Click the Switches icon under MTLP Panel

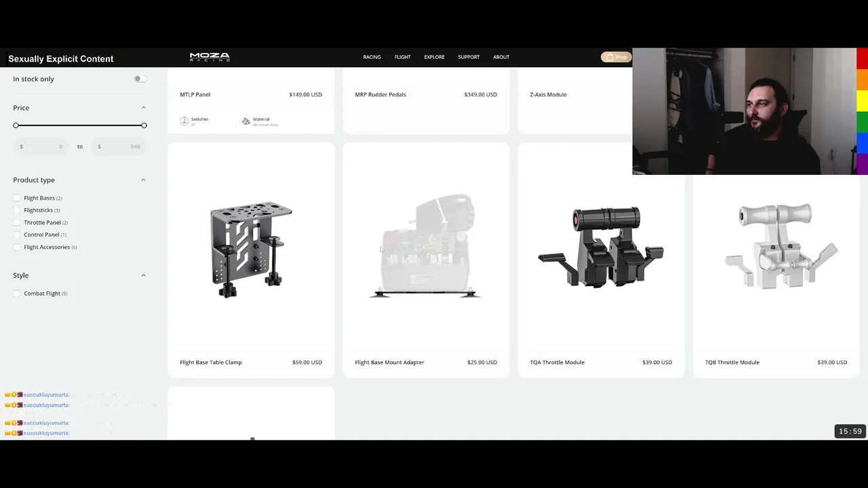point(184,121)
